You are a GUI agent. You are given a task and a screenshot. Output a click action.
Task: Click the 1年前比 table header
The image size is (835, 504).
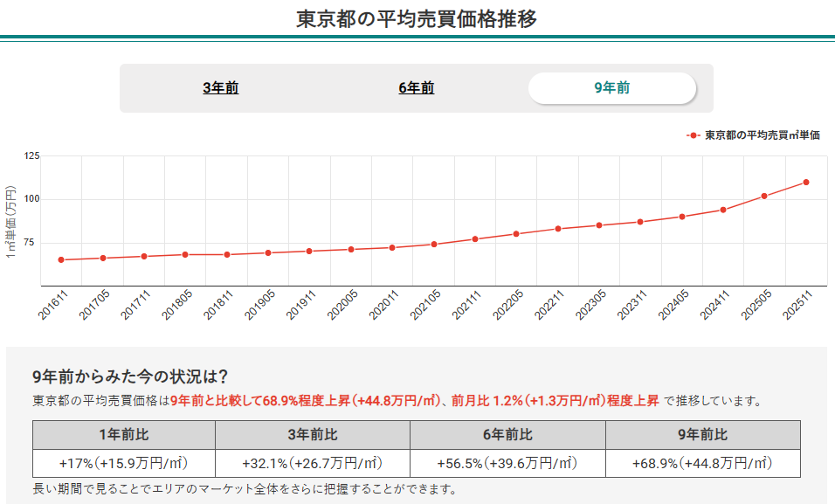pyautogui.click(x=123, y=434)
